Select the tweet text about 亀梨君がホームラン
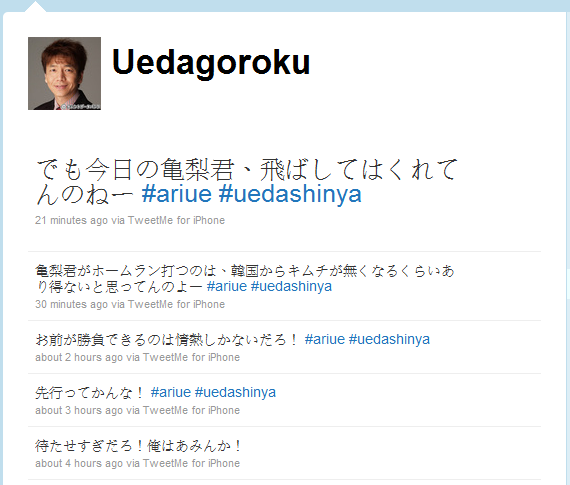Image resolution: width=570 pixels, height=485 pixels. (245, 279)
